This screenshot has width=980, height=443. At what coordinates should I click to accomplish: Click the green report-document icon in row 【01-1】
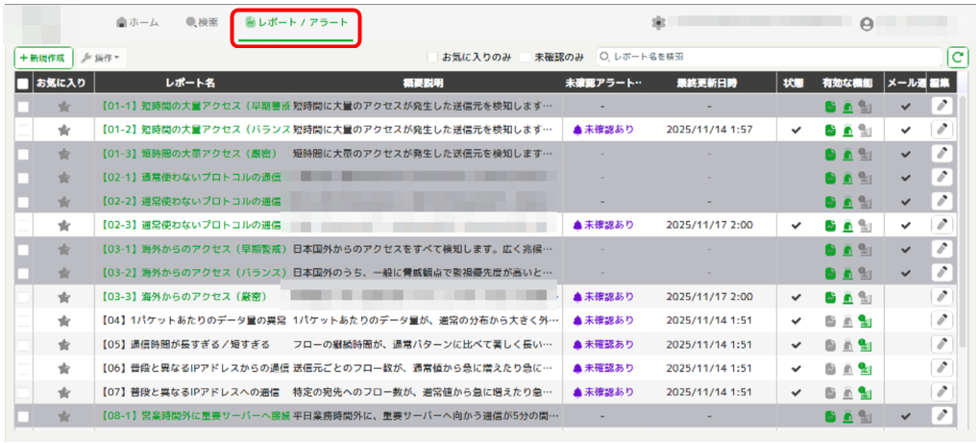click(x=830, y=108)
